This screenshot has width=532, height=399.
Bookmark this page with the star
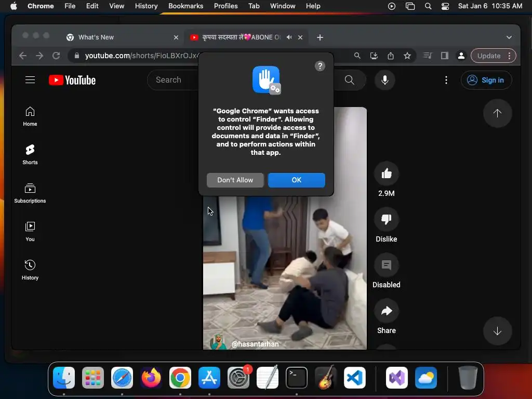point(407,56)
